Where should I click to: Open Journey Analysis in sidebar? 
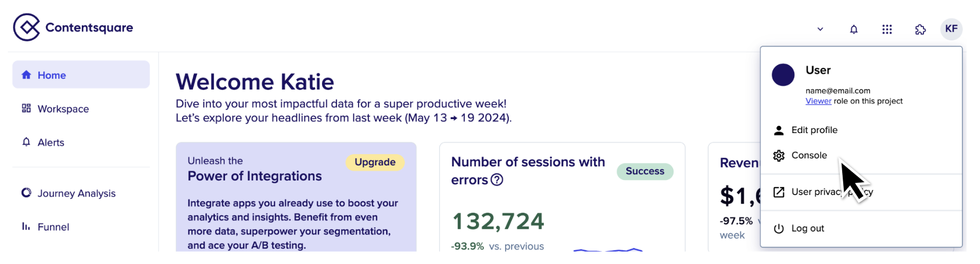pyautogui.click(x=81, y=193)
